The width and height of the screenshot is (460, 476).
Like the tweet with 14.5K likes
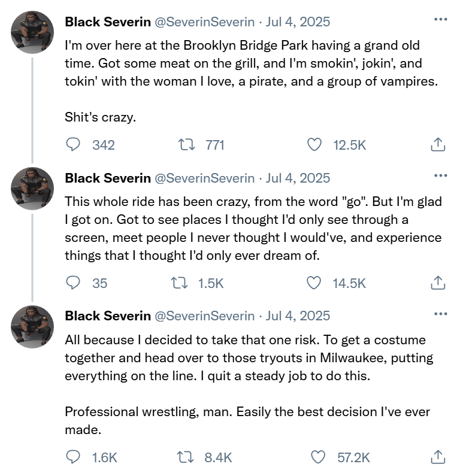[x=314, y=283]
